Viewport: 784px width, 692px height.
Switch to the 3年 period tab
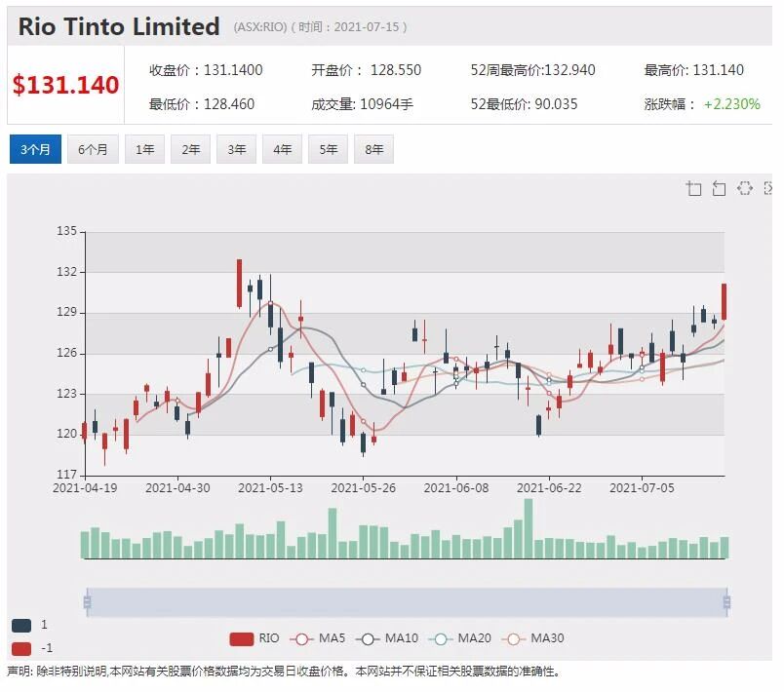[237, 149]
